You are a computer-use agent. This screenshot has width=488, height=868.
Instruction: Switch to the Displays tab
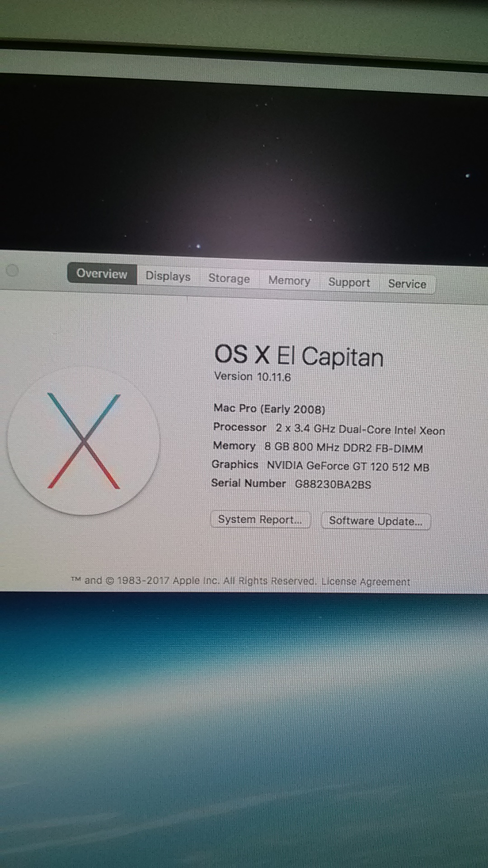tap(168, 276)
